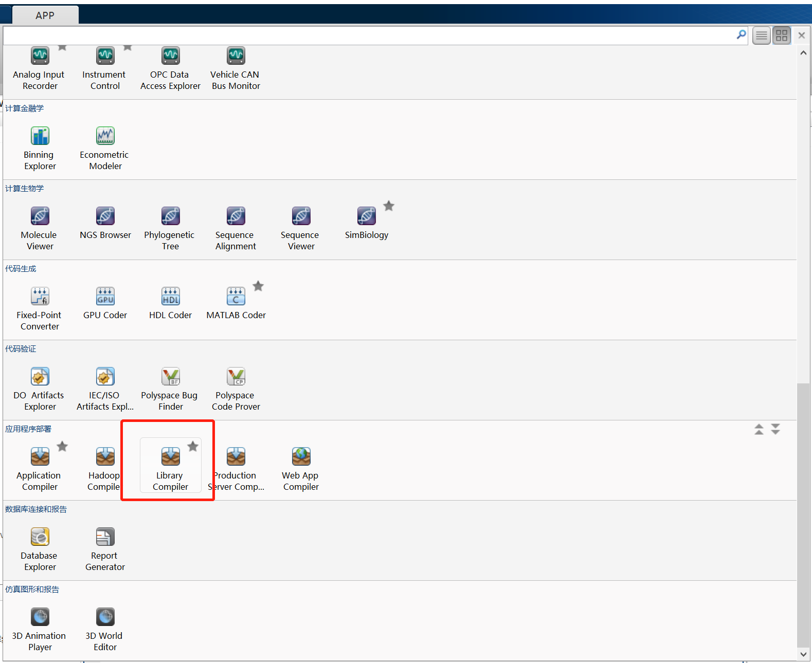
Task: Open the Phylogenetic Tree app
Action: [x=170, y=229]
